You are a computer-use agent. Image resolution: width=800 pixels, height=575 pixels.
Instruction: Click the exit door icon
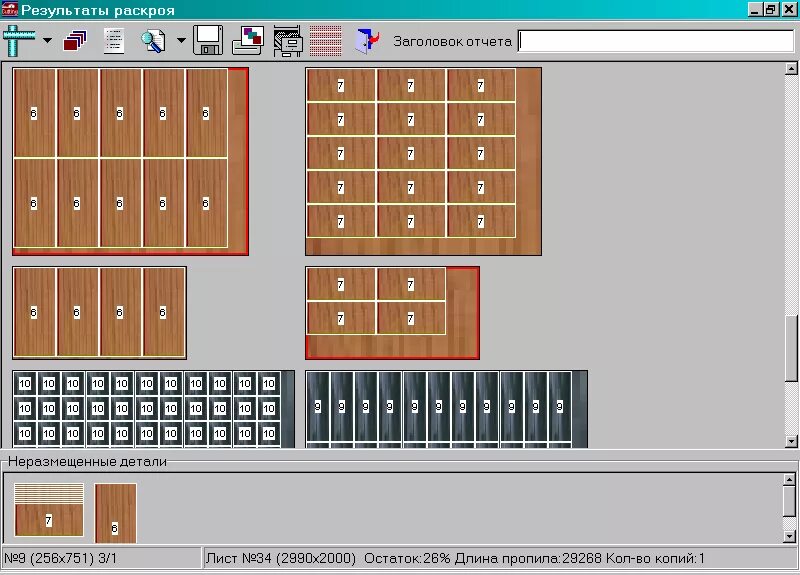(367, 41)
